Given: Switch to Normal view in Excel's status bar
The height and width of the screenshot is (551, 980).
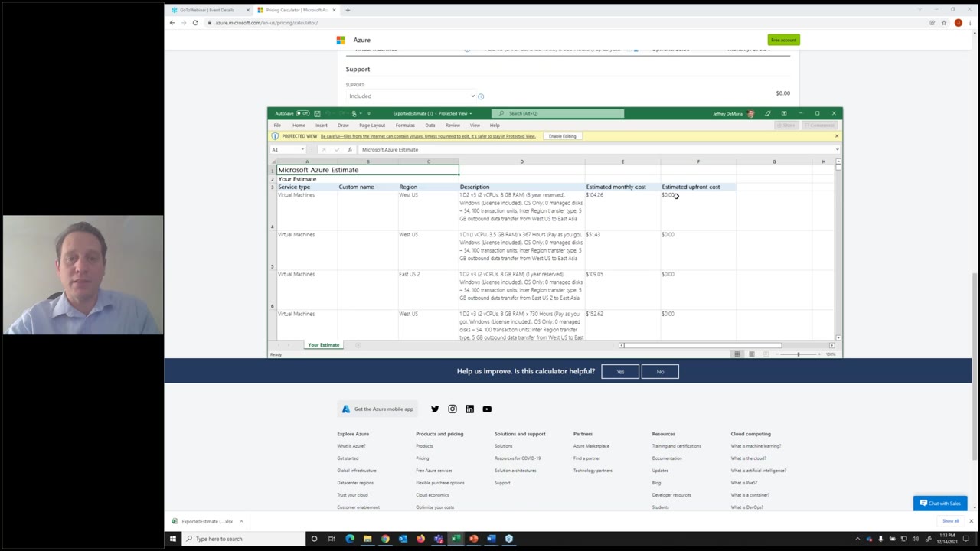Looking at the screenshot, I should [x=737, y=354].
